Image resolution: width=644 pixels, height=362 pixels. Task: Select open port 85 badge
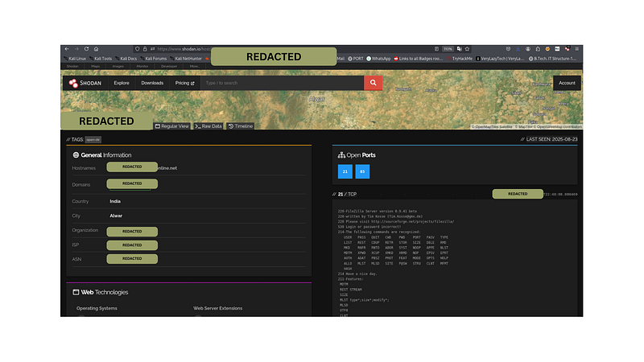click(x=362, y=171)
